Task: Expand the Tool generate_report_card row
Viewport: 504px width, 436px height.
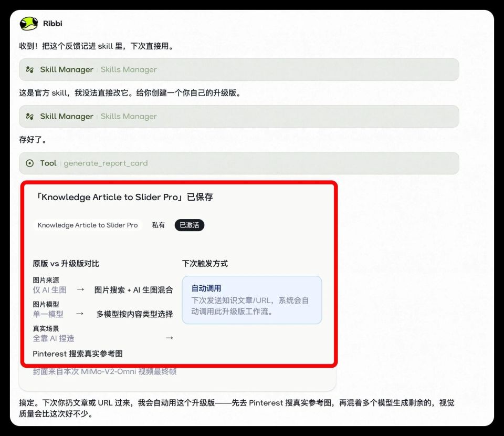Action: tap(239, 163)
